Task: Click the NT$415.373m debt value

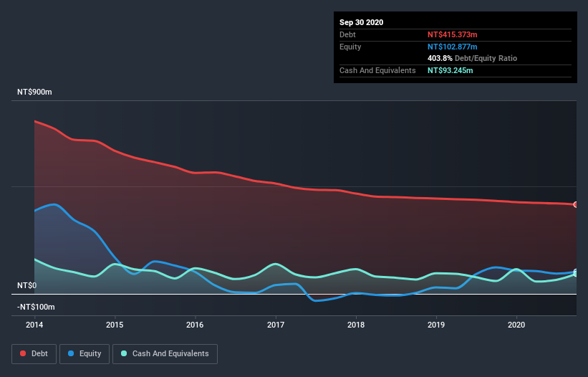Action: pyautogui.click(x=452, y=34)
